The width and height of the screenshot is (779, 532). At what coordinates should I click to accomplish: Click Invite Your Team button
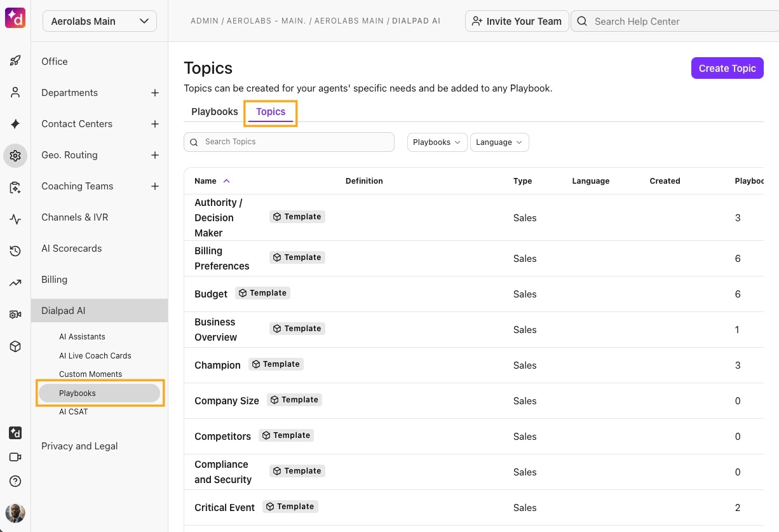517,21
